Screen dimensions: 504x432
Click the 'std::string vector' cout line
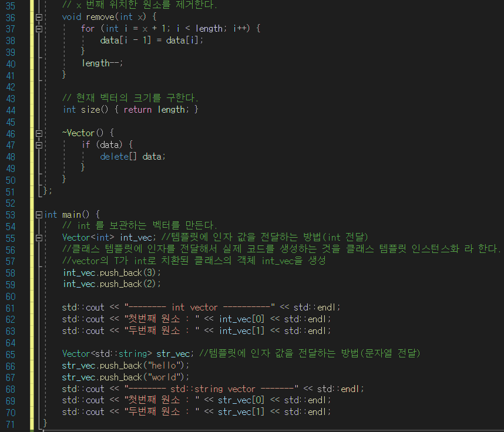[213, 389]
